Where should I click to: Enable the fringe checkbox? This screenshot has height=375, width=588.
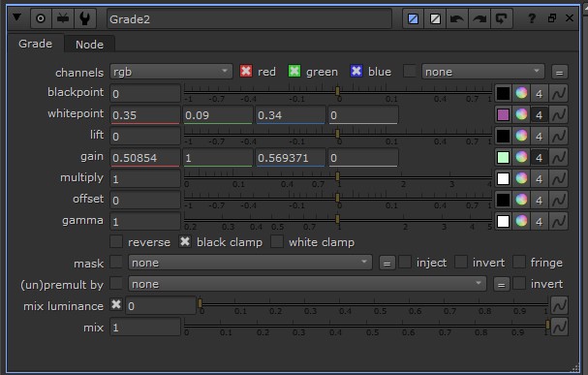pyautogui.click(x=519, y=262)
